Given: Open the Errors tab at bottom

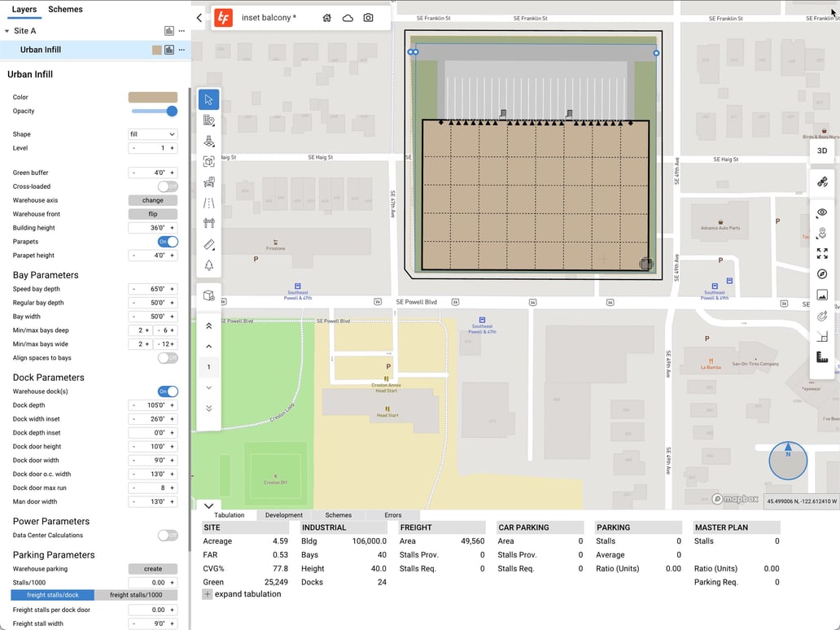Looking at the screenshot, I should 393,514.
